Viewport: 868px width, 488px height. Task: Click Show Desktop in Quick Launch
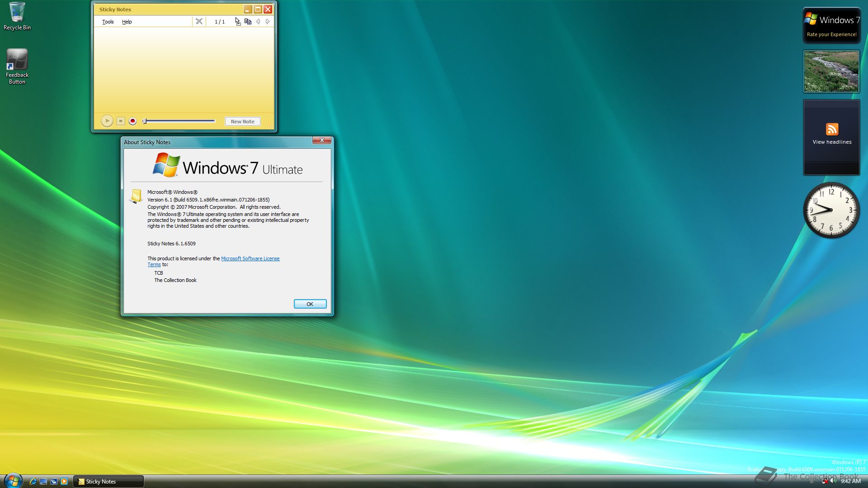pyautogui.click(x=43, y=482)
